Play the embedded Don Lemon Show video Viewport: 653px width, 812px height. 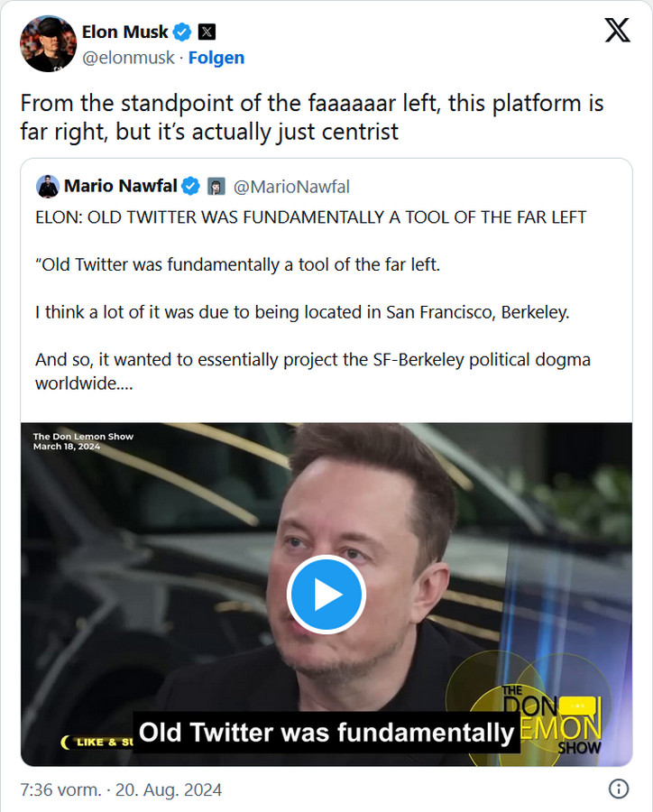coord(326,595)
